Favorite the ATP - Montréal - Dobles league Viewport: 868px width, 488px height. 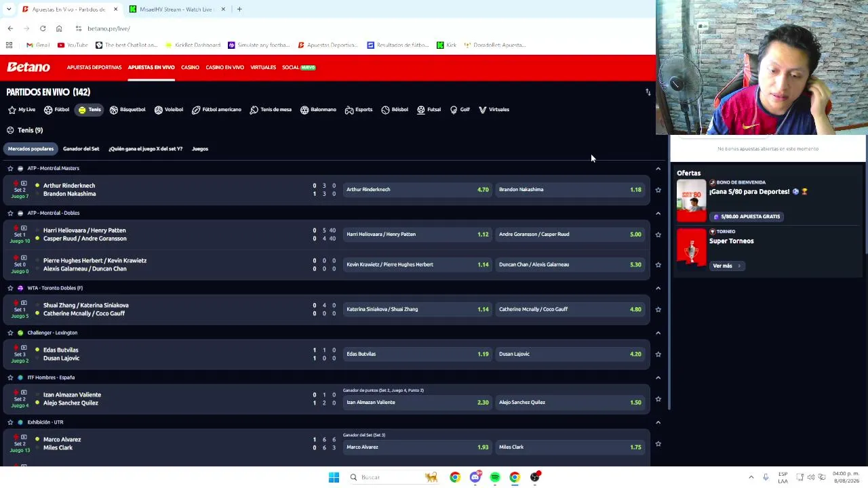(x=10, y=213)
